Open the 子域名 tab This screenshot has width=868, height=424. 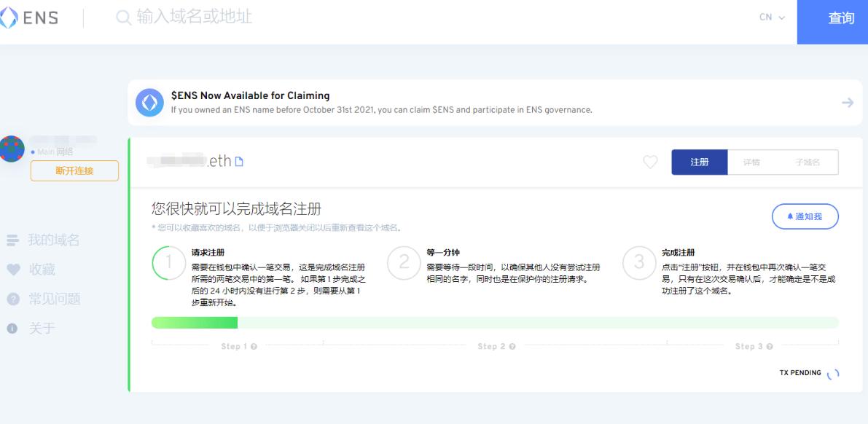click(x=807, y=162)
